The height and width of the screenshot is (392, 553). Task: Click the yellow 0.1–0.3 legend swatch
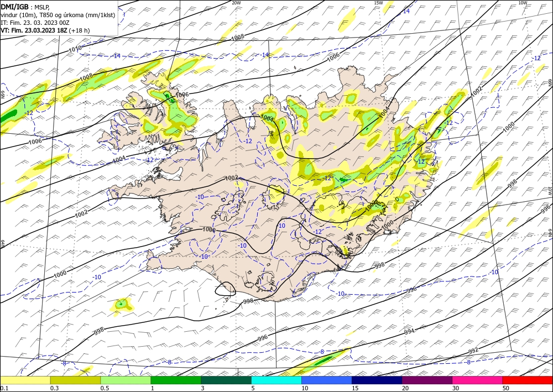[25, 380]
